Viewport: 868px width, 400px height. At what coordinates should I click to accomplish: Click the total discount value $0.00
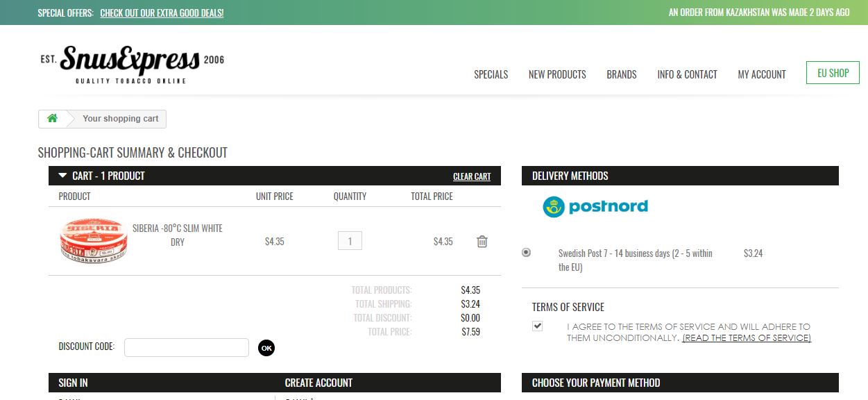470,318
